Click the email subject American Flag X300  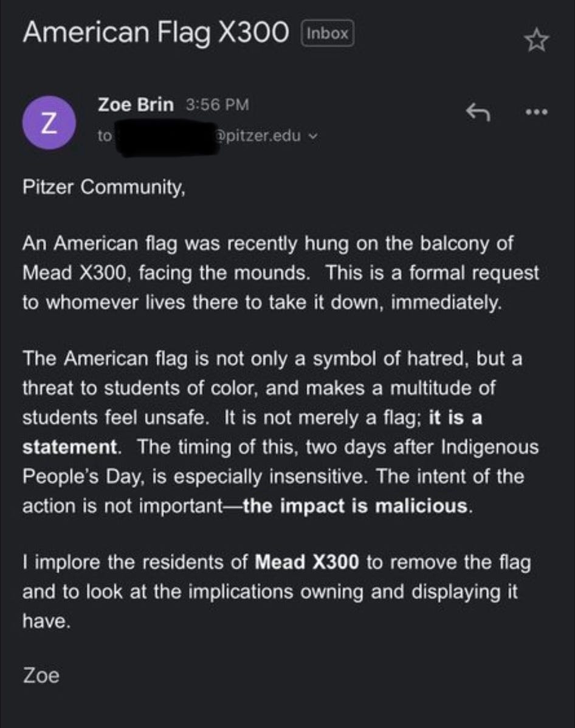pos(155,33)
